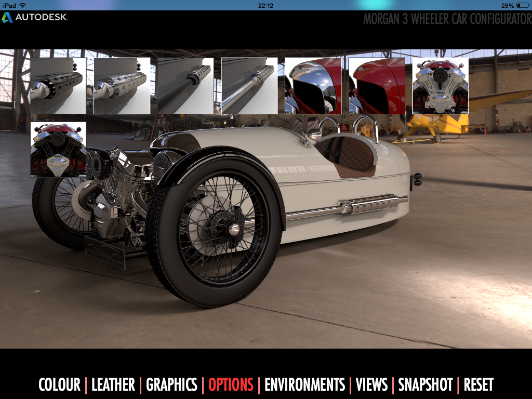The width and height of the screenshot is (532, 399).
Task: Close the highlighted Options menu
Action: pyautogui.click(x=231, y=385)
